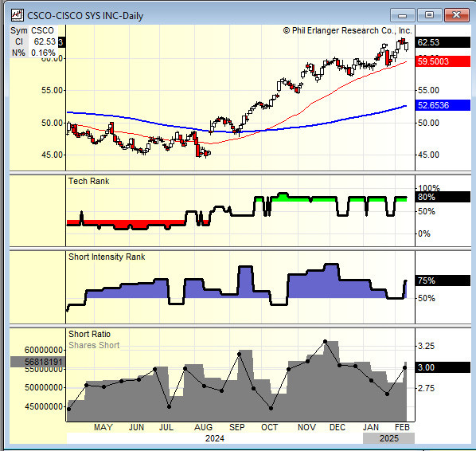The image size is (476, 451).
Task: Click the 45.00 left price axis label
Action: pyautogui.click(x=53, y=155)
